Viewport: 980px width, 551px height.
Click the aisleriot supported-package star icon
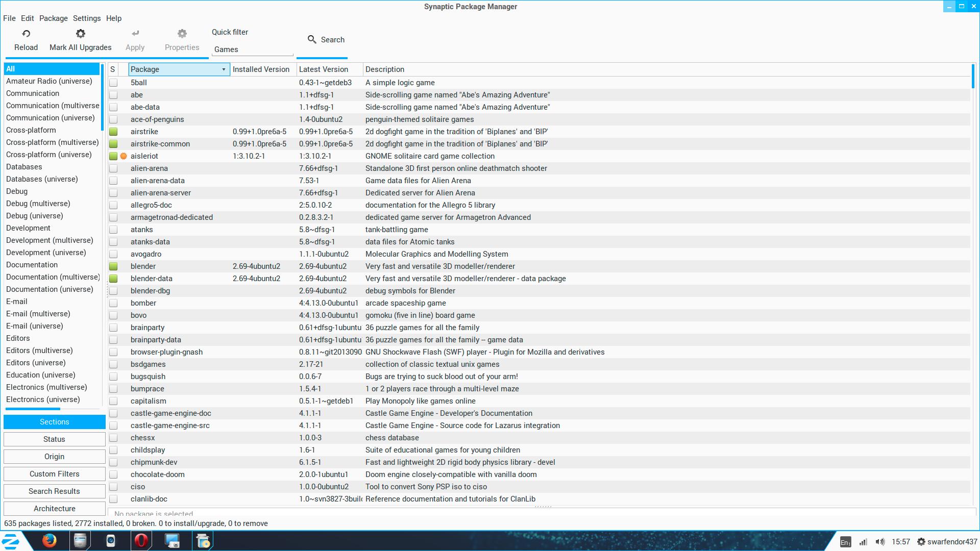click(x=124, y=156)
